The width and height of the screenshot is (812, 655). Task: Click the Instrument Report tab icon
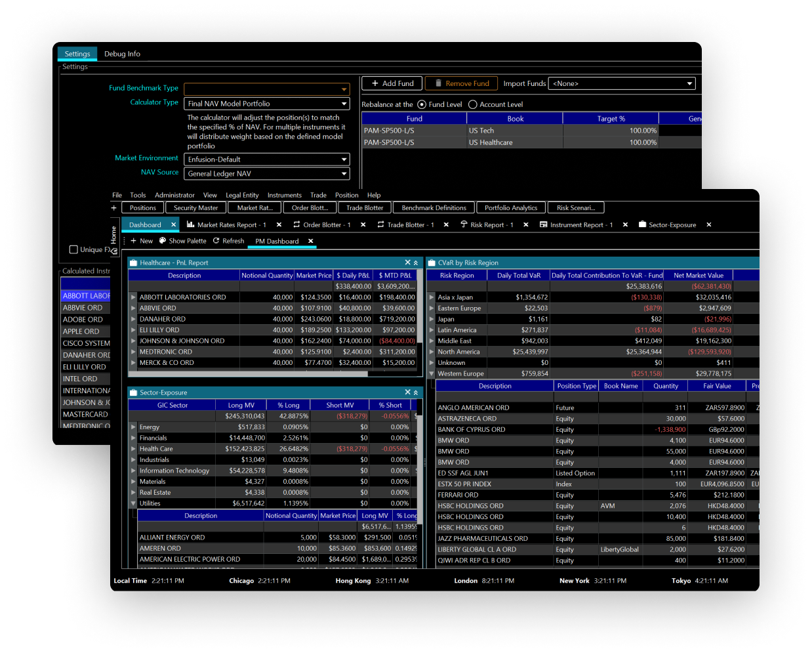pyautogui.click(x=544, y=224)
